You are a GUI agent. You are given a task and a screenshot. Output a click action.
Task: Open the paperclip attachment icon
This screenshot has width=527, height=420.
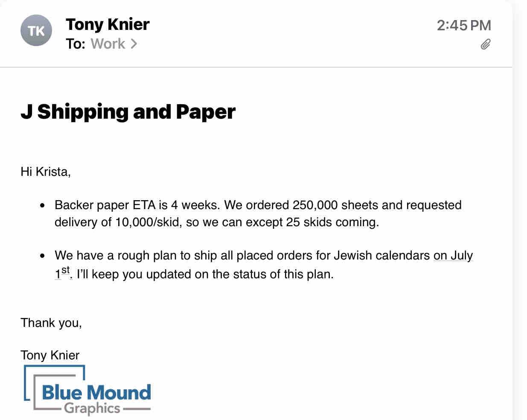click(486, 44)
